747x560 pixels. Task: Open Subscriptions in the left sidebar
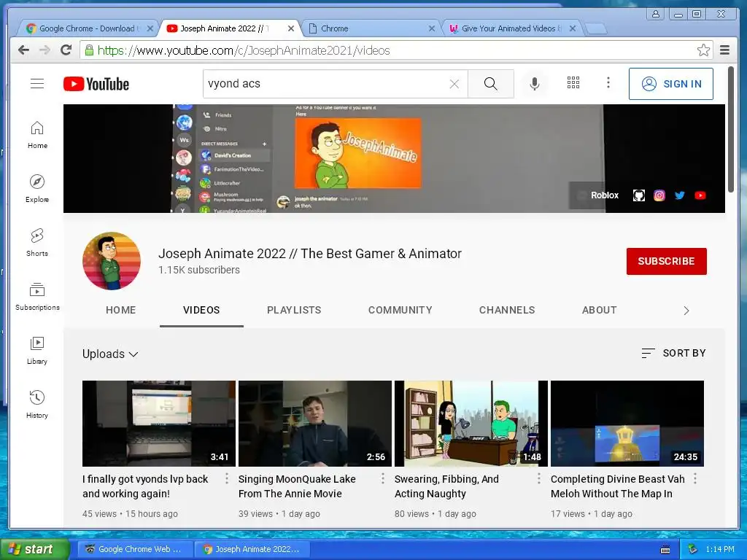(37, 297)
